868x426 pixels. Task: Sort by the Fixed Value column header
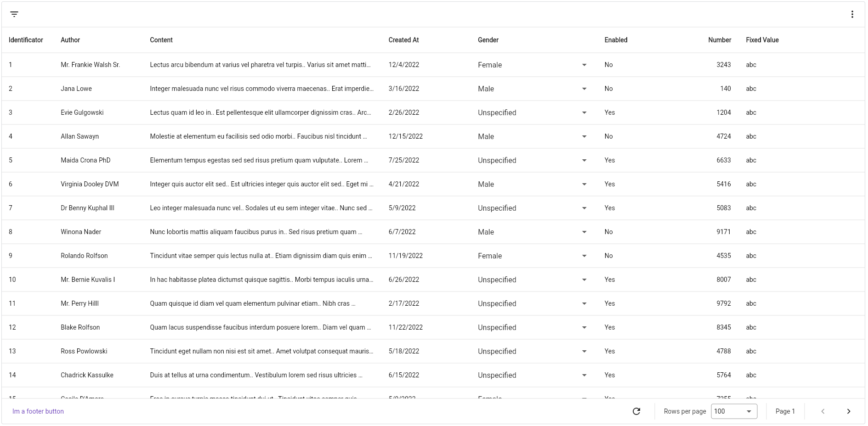(x=762, y=40)
